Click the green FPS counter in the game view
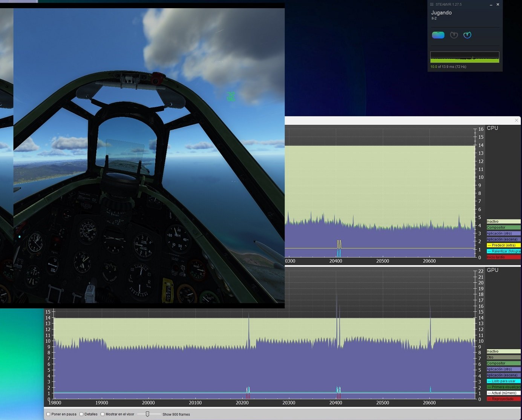The height and width of the screenshot is (420, 522). click(231, 97)
